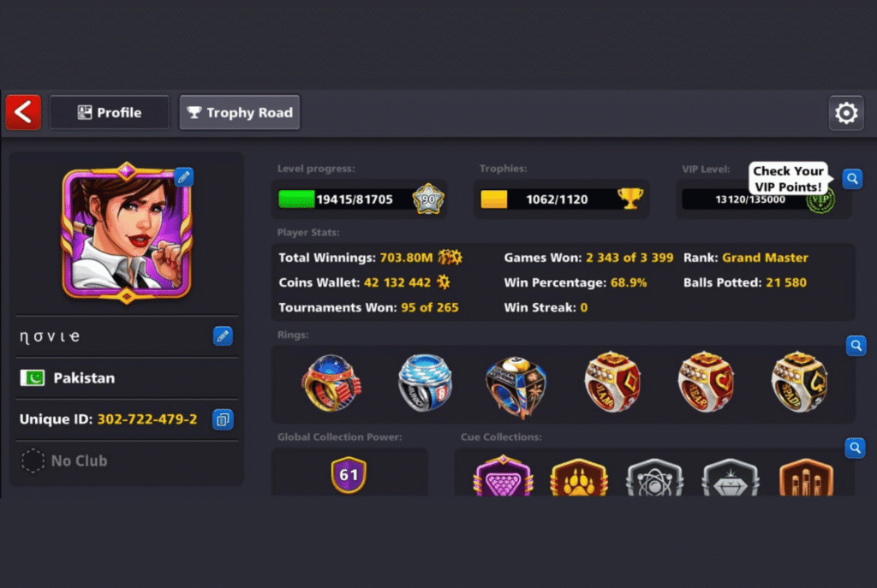
Task: Select the Diamond suit ring
Action: pyautogui.click(x=612, y=382)
